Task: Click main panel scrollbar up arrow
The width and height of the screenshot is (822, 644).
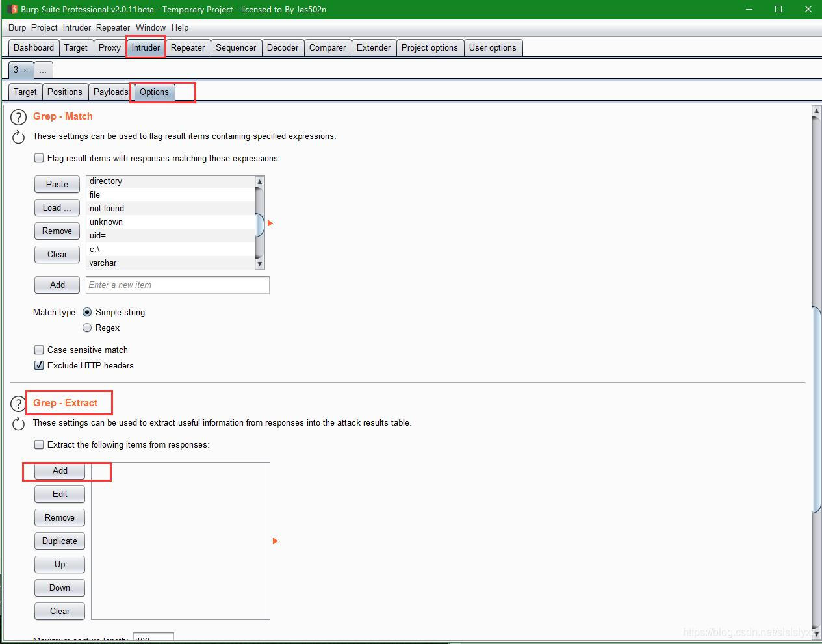Action: click(816, 112)
